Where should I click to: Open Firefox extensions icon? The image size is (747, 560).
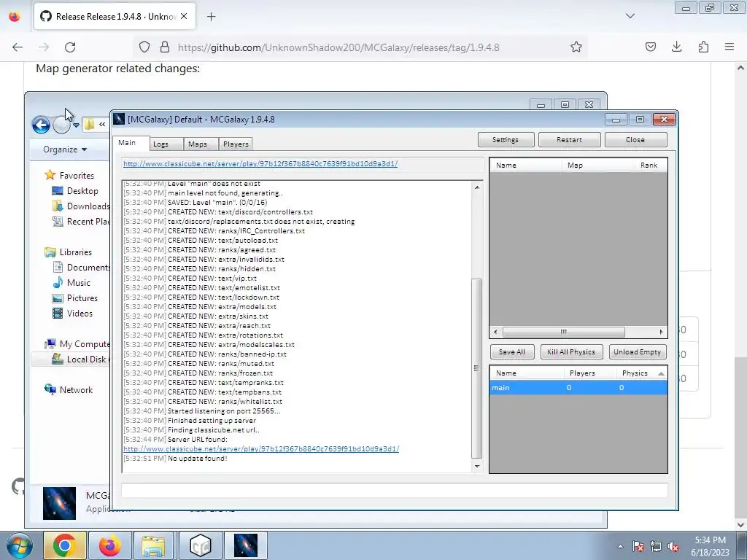click(x=703, y=47)
